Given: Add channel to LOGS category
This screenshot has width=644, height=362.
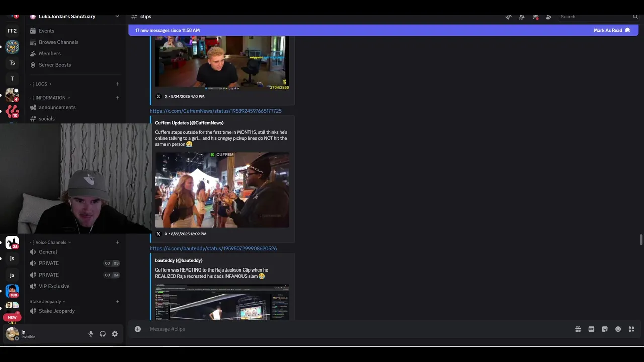Looking at the screenshot, I should coord(117,84).
